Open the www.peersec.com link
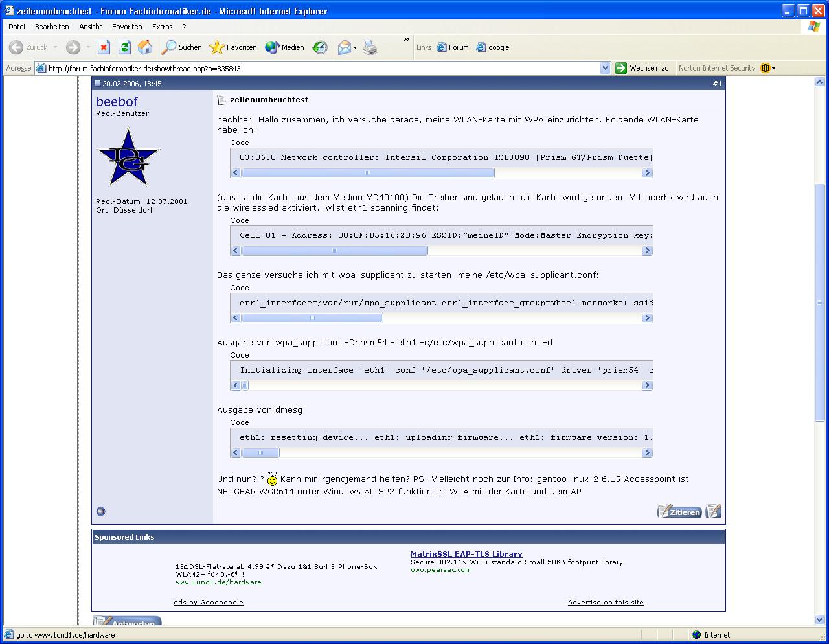 pyautogui.click(x=441, y=570)
